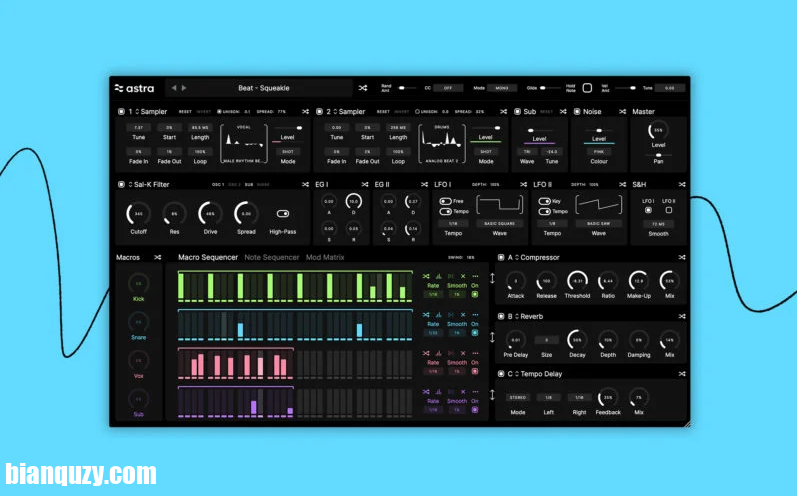
Task: Load the previous preset with the left arrow
Action: point(174,88)
